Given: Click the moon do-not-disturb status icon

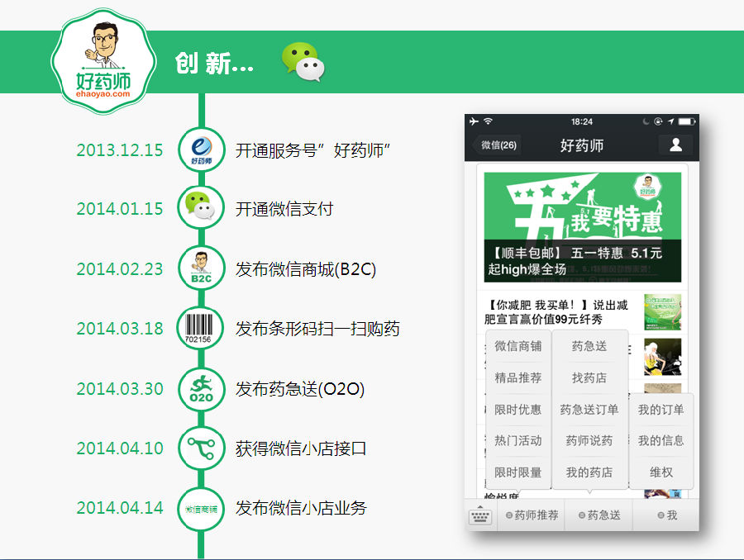Looking at the screenshot, I should [646, 122].
